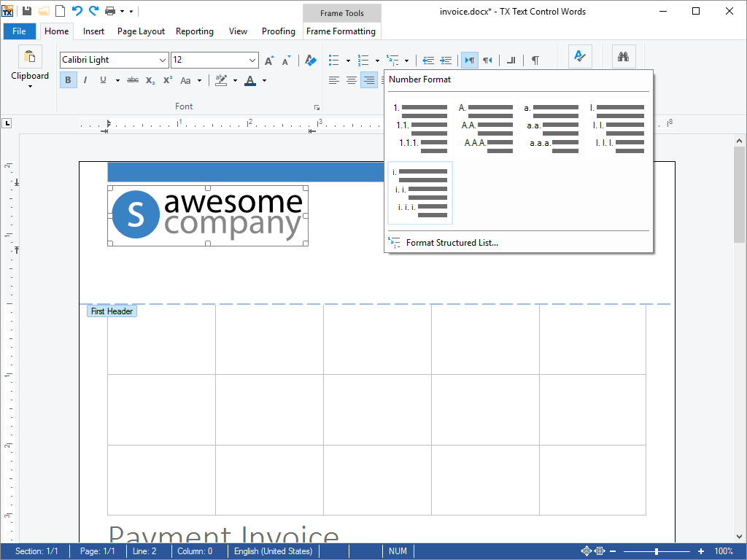Click the Clear Formatting eraser icon
Screen dimensions: 747x560
tap(311, 60)
